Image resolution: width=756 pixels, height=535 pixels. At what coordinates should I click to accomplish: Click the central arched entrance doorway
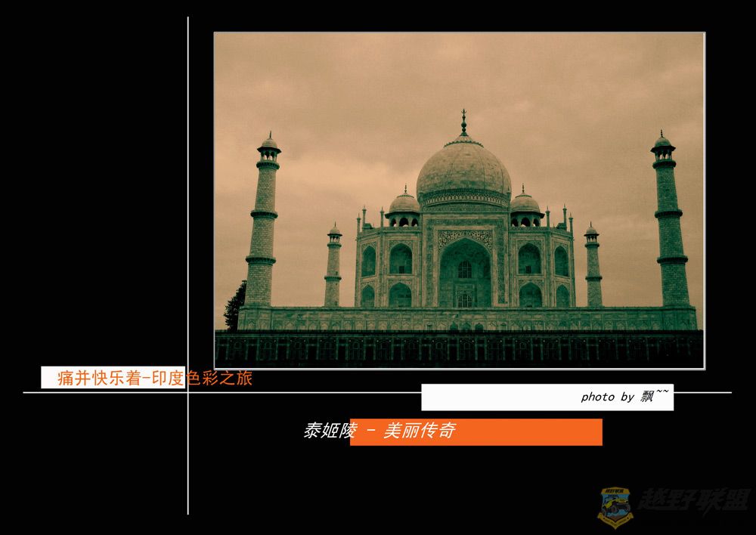point(464,276)
